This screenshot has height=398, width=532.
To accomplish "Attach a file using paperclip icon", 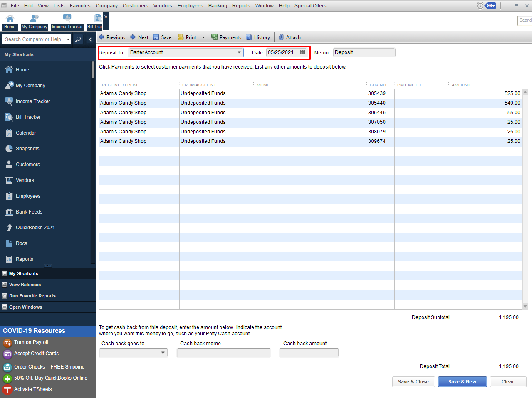I will tap(281, 37).
